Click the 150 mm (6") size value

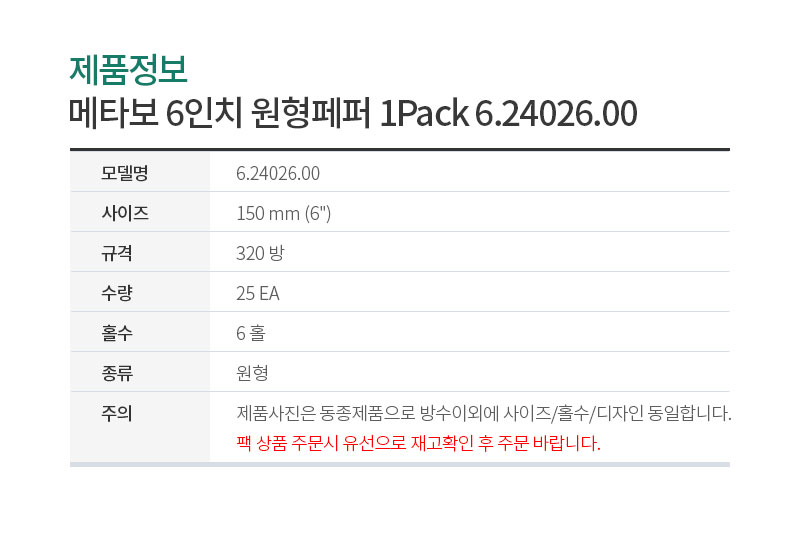pos(284,213)
